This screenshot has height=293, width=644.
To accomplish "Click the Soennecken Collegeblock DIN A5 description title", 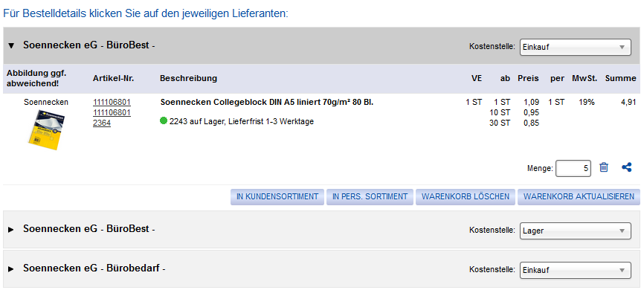I will (x=266, y=103).
